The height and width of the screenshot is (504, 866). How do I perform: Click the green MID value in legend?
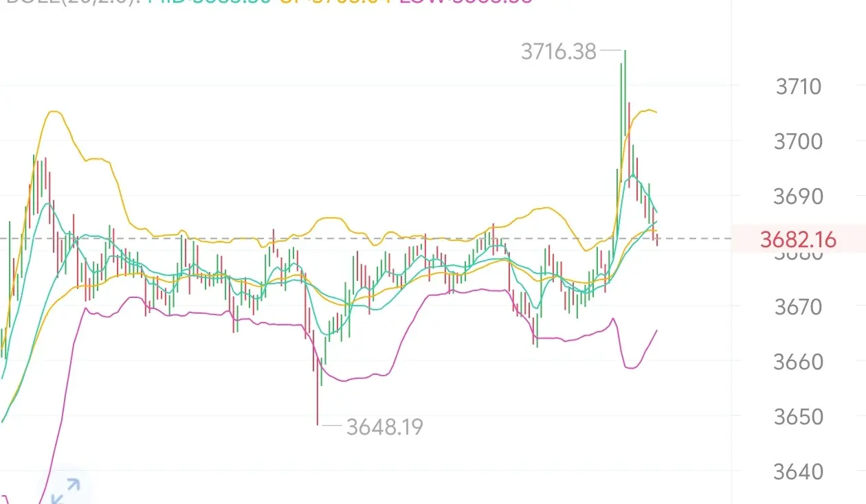coord(210,2)
